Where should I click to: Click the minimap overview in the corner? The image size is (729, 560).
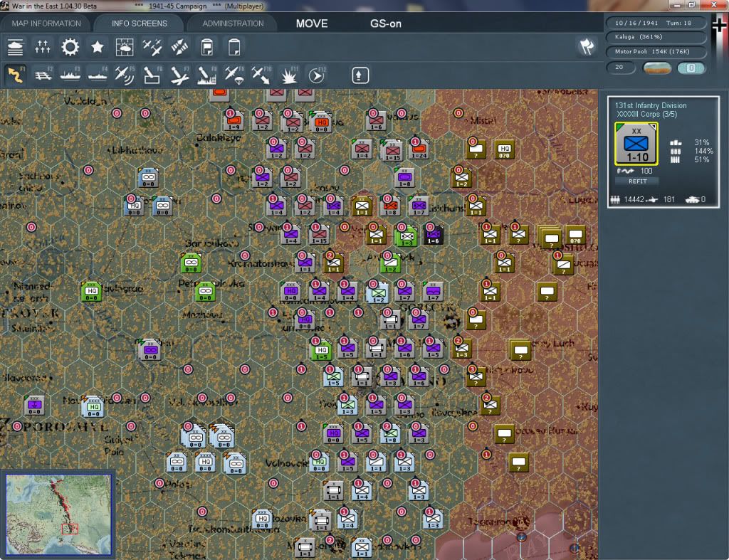pos(58,514)
